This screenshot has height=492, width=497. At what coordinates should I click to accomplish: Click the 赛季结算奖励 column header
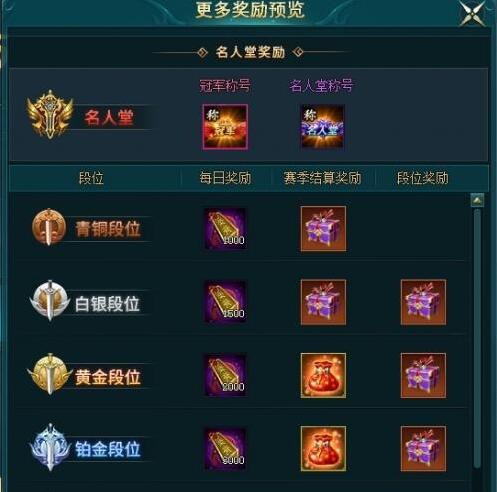pos(322,178)
